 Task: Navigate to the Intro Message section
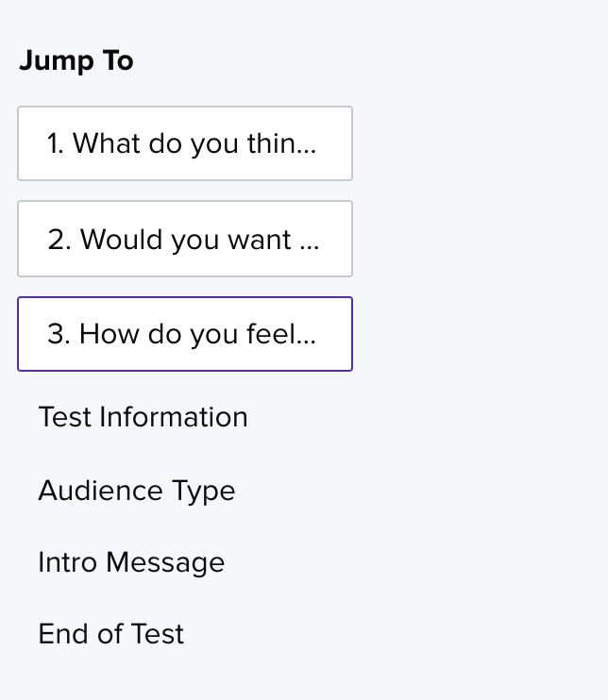pyautogui.click(x=131, y=562)
